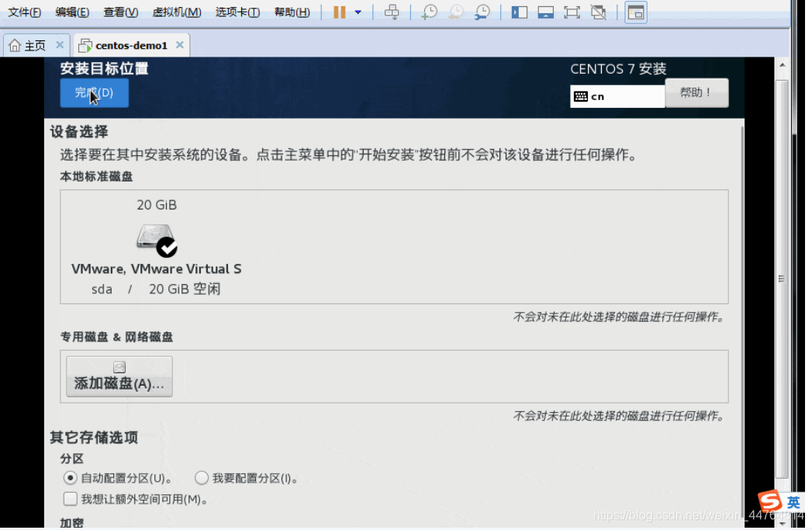Open the snapshot manager icon

pyautogui.click(x=482, y=12)
